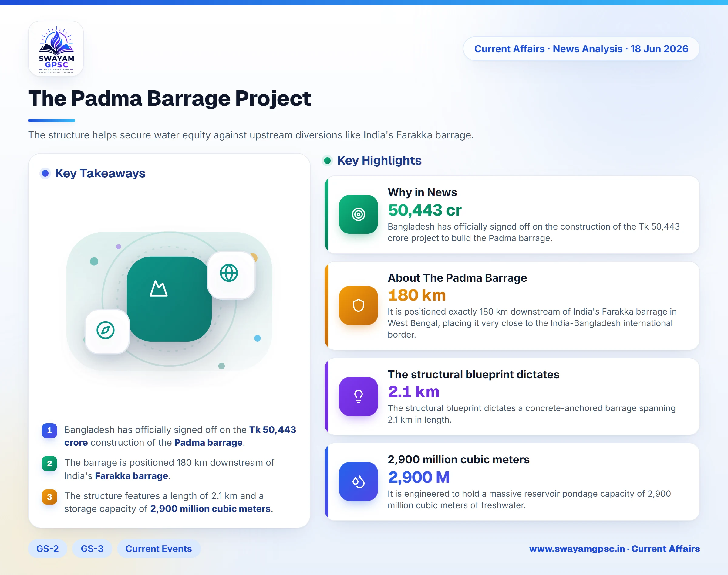Click the orange '180 km' figure

pos(417,295)
